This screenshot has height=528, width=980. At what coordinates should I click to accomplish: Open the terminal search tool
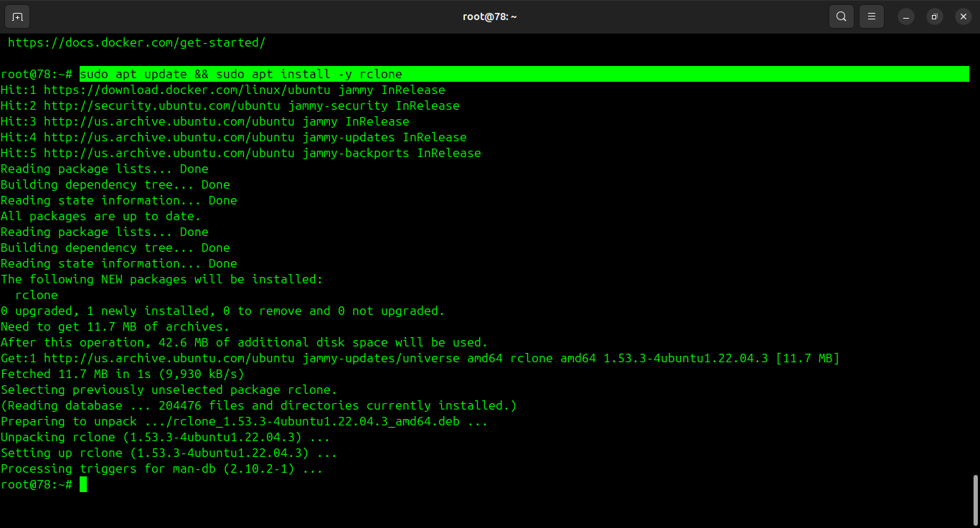click(841, 16)
